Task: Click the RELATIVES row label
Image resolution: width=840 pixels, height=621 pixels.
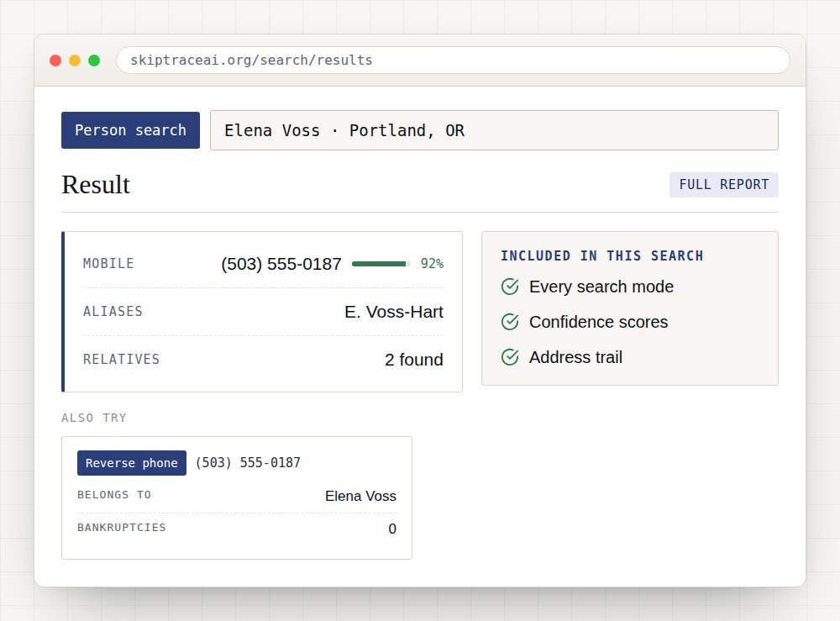Action: [121, 359]
